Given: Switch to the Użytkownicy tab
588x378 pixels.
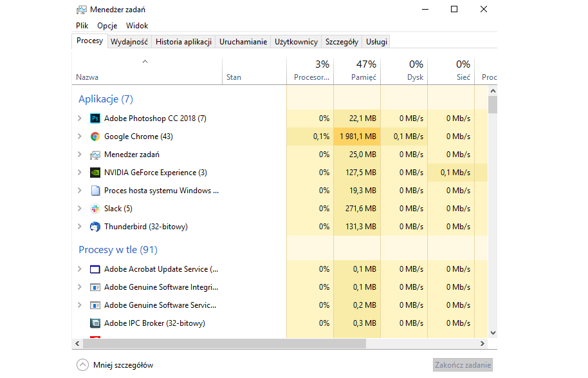Looking at the screenshot, I should tap(296, 42).
